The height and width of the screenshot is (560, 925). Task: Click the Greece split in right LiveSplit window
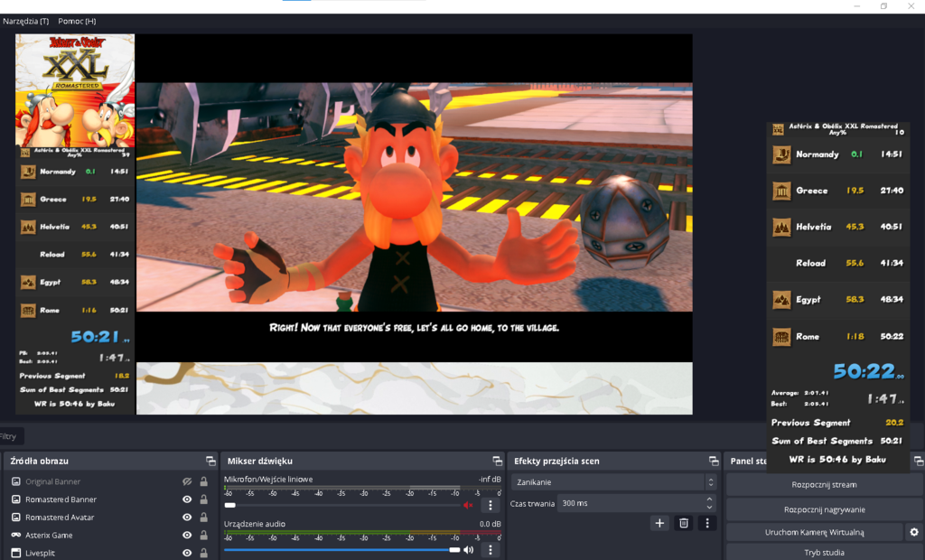(x=837, y=191)
